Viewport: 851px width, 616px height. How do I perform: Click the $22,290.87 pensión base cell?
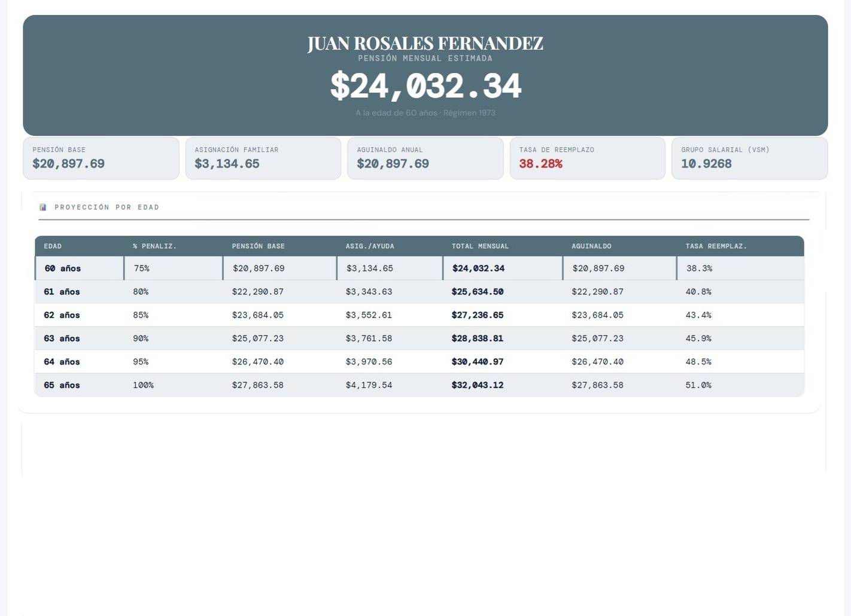[x=258, y=292]
